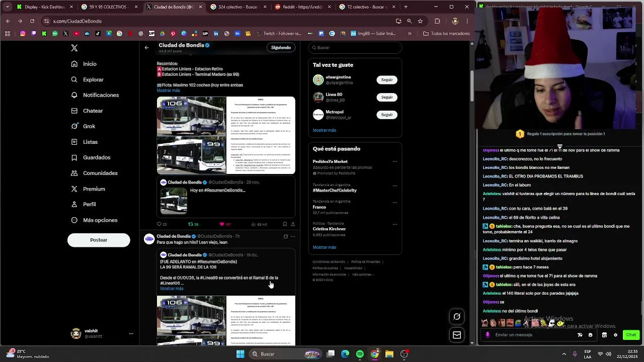Open the 106 bus photo in first post

click(191, 116)
